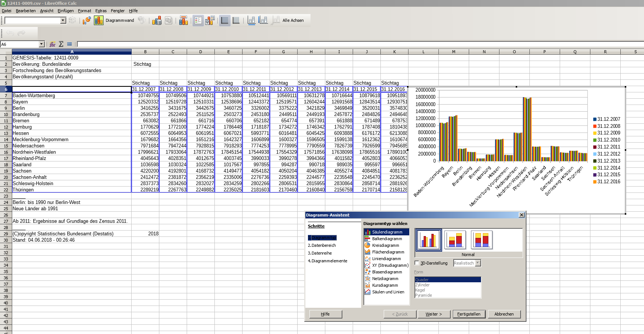Select row 16 header

pos(6,152)
